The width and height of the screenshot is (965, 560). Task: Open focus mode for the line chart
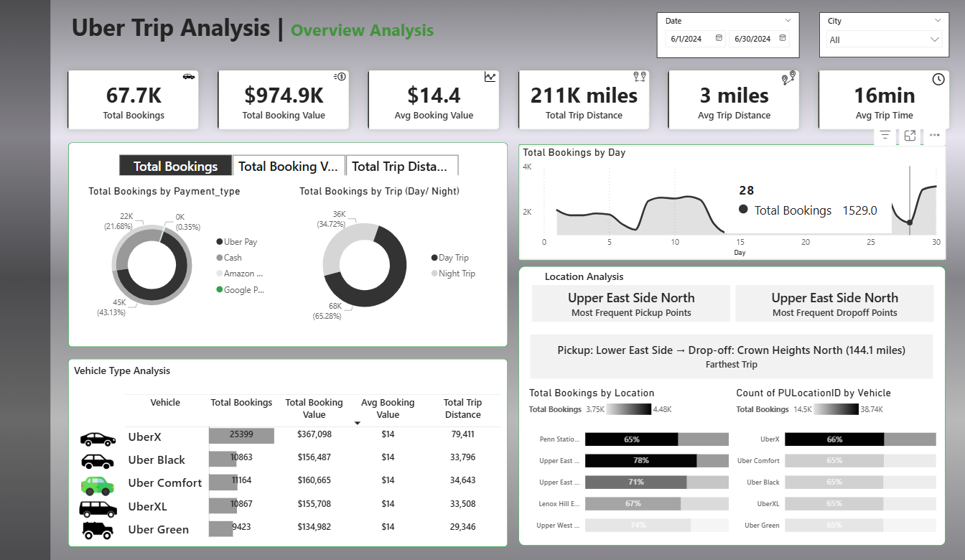[x=910, y=135]
